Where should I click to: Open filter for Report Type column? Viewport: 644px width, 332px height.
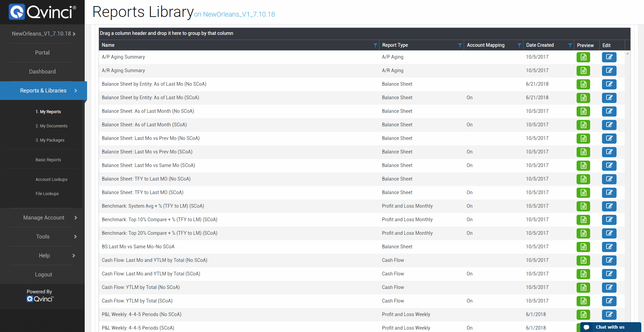[460, 45]
